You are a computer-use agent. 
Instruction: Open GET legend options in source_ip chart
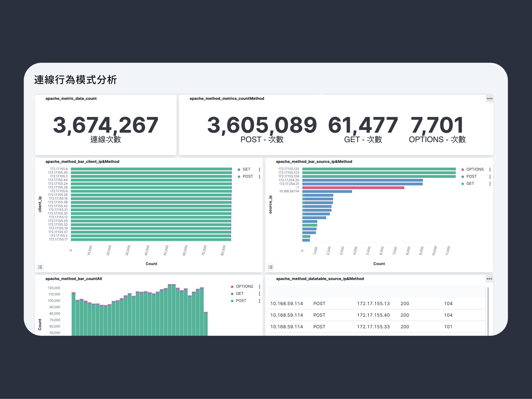tap(490, 184)
